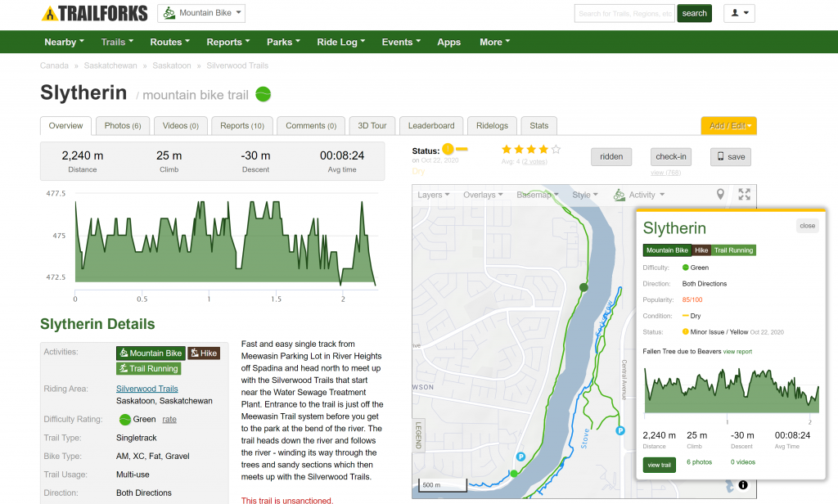Open the Add / Edit dropdown

(729, 126)
